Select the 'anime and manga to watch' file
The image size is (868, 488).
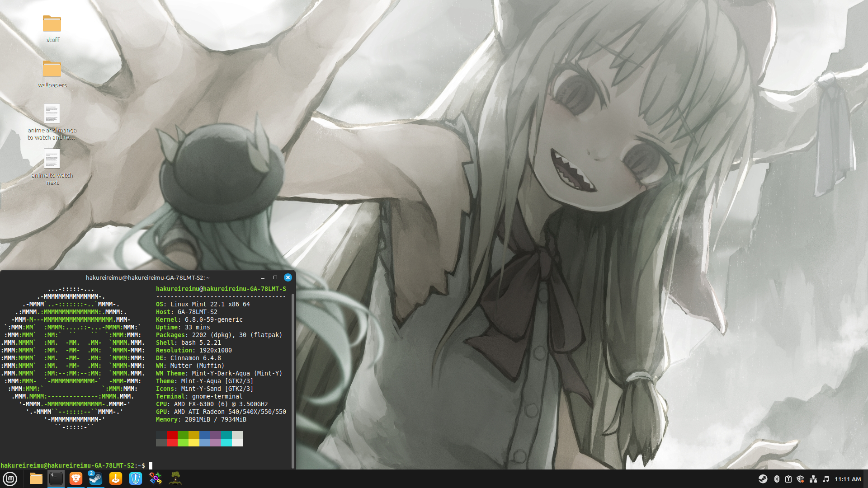(52, 122)
